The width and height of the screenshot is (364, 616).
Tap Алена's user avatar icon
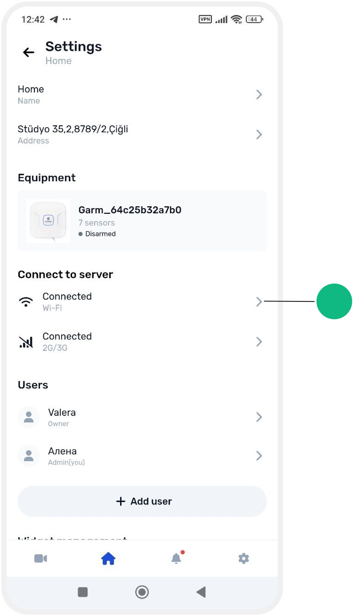click(29, 455)
